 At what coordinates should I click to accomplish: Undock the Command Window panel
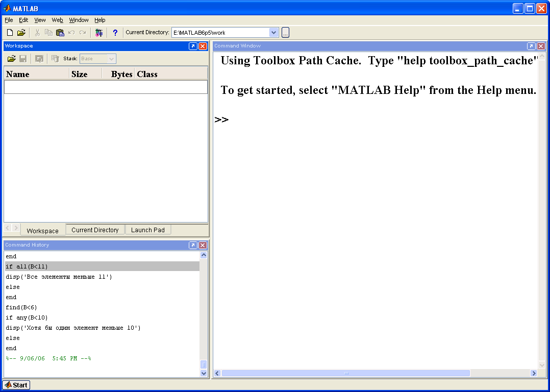click(531, 46)
